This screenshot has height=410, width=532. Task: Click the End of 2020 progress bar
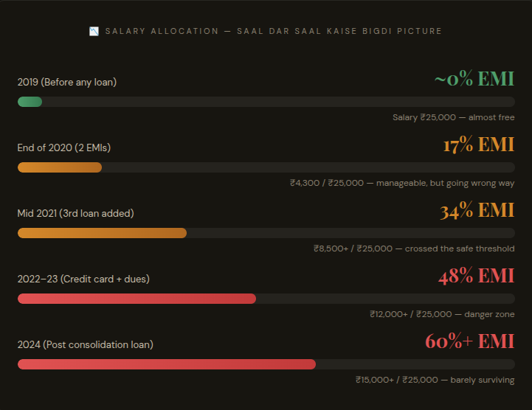tap(60, 167)
